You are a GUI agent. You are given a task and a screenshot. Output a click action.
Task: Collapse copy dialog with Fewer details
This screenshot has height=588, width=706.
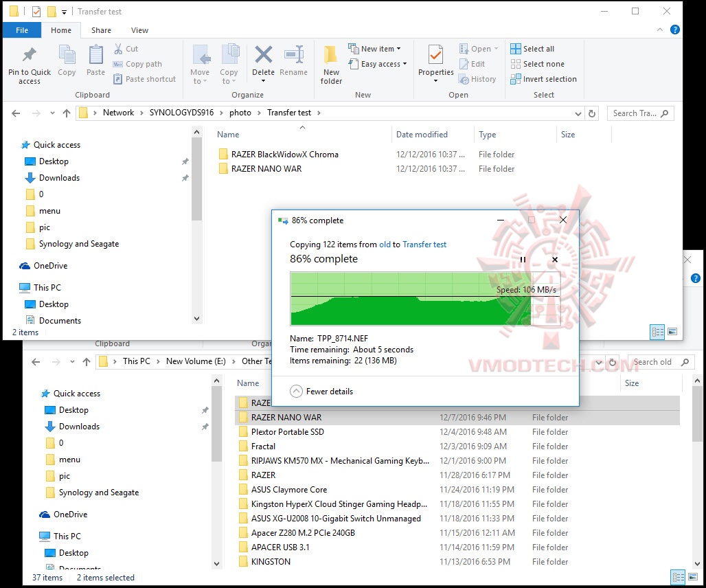pos(321,392)
